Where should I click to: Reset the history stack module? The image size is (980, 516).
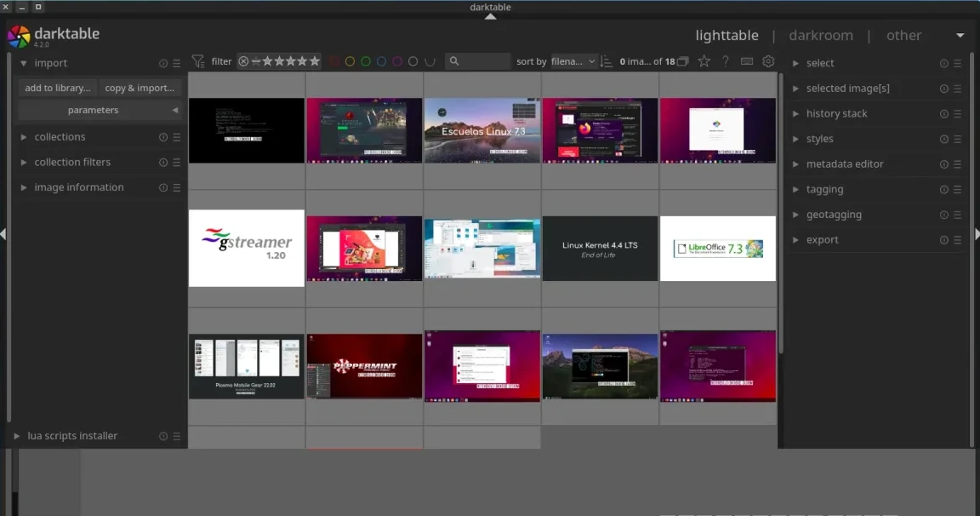tap(943, 114)
